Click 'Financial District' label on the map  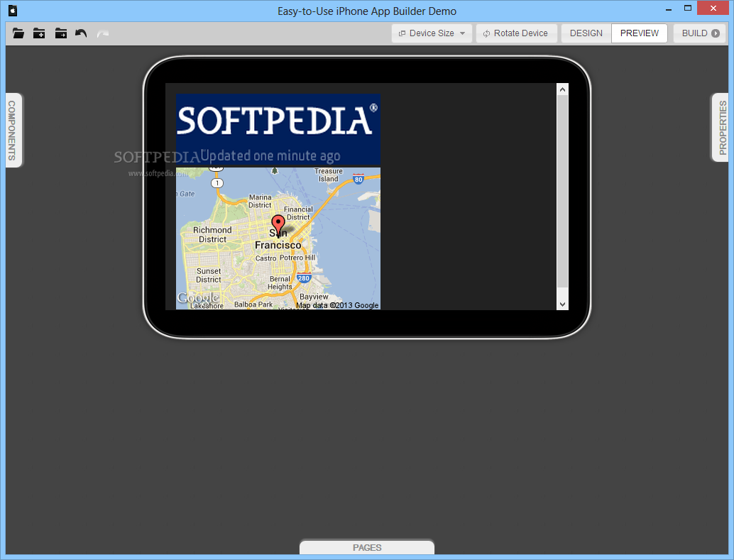(x=298, y=213)
